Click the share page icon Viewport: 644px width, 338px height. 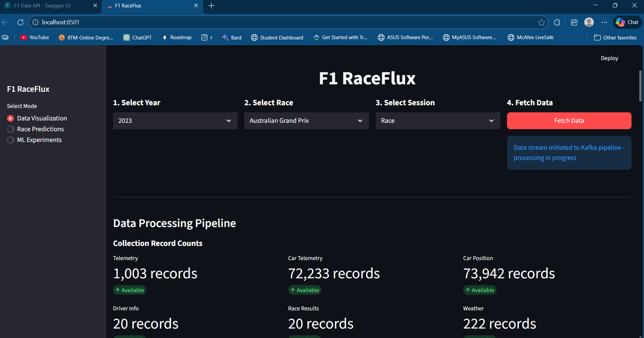coord(574,22)
